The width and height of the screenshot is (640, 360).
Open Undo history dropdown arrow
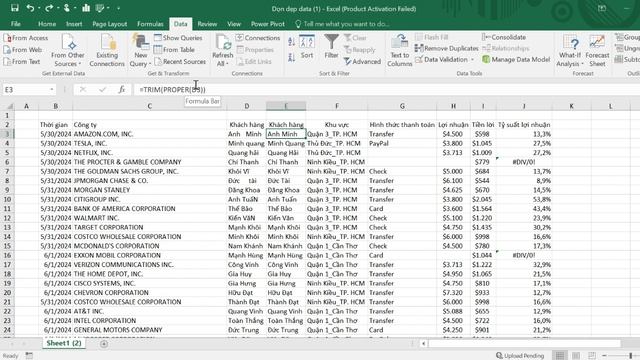(x=39, y=8)
